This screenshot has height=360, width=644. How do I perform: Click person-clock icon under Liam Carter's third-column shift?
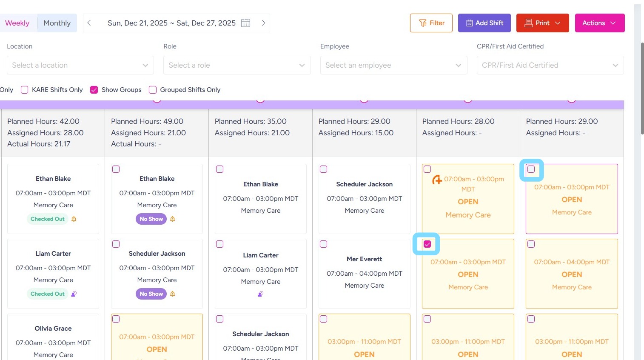coord(260,294)
